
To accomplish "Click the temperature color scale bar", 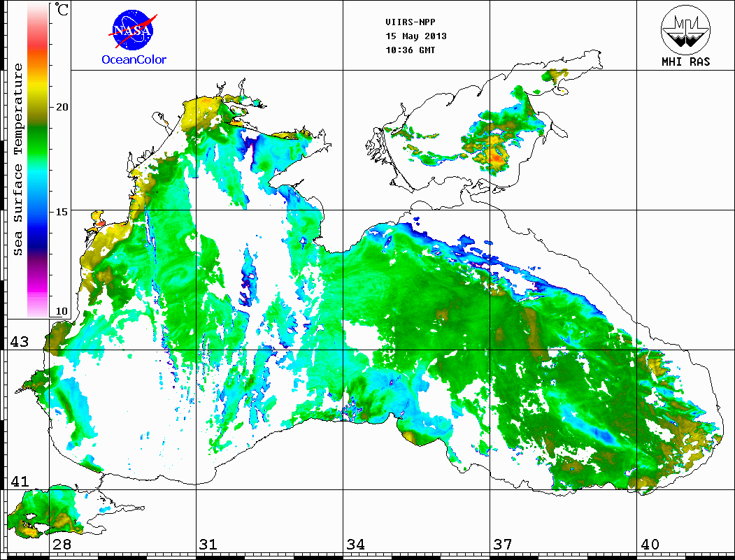I will click(38, 160).
